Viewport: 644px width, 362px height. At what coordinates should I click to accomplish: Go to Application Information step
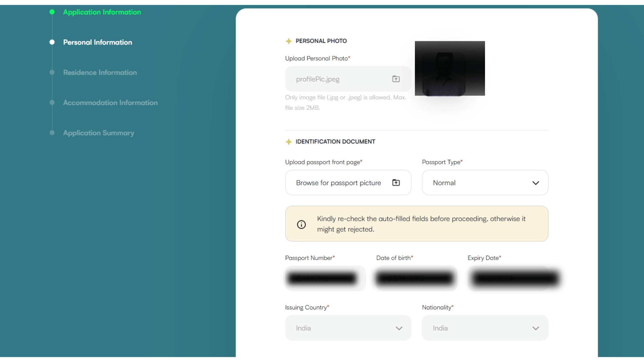(x=102, y=12)
